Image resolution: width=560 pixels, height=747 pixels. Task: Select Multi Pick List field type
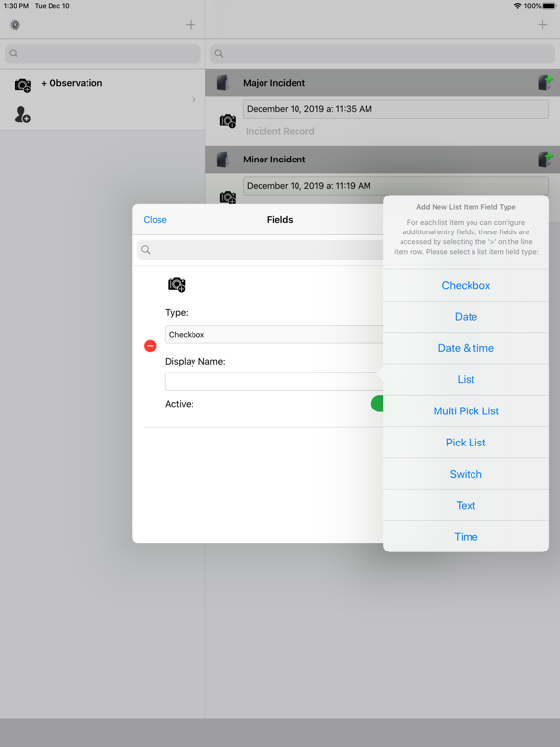(x=467, y=411)
